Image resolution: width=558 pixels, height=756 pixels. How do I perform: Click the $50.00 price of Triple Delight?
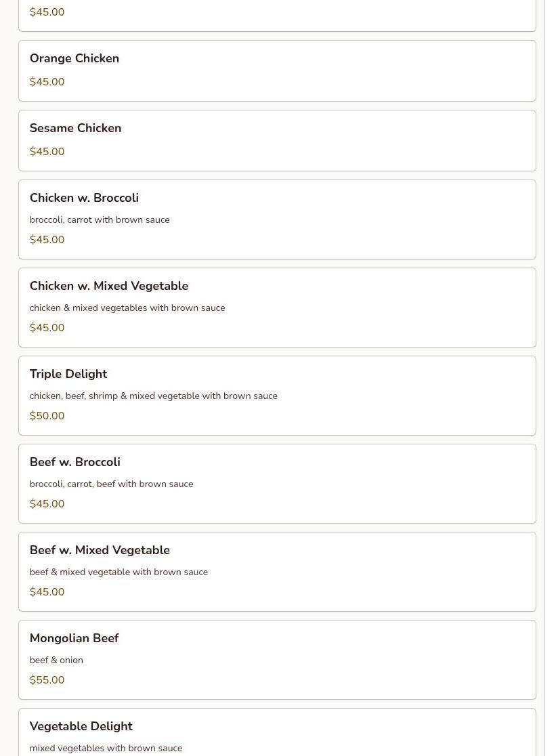click(47, 416)
